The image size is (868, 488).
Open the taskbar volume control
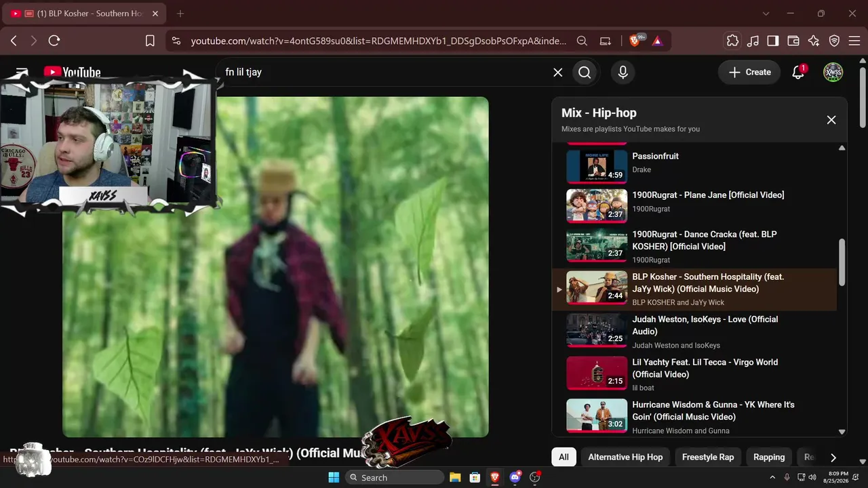[x=812, y=477]
